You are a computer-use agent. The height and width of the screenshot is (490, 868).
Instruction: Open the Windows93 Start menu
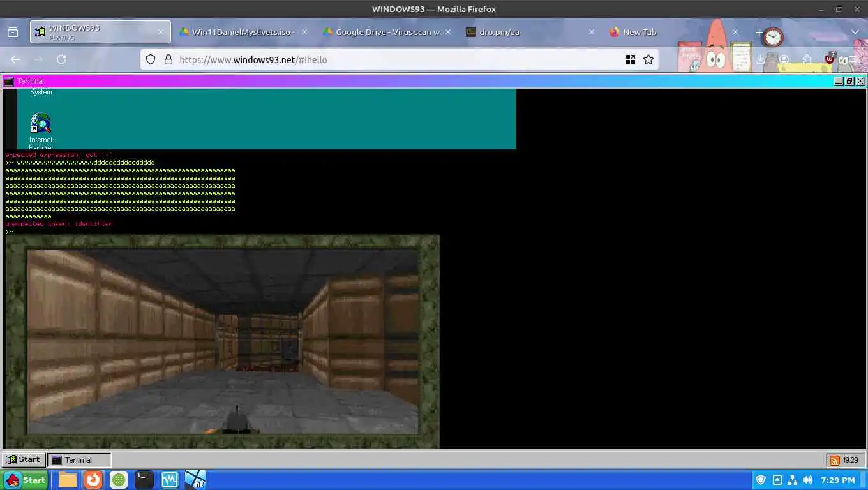tap(24, 459)
